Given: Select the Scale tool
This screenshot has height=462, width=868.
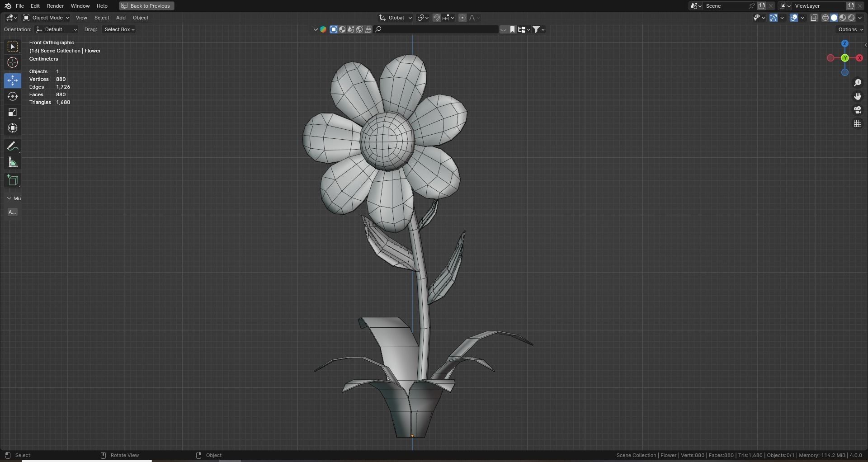Looking at the screenshot, I should (x=13, y=112).
